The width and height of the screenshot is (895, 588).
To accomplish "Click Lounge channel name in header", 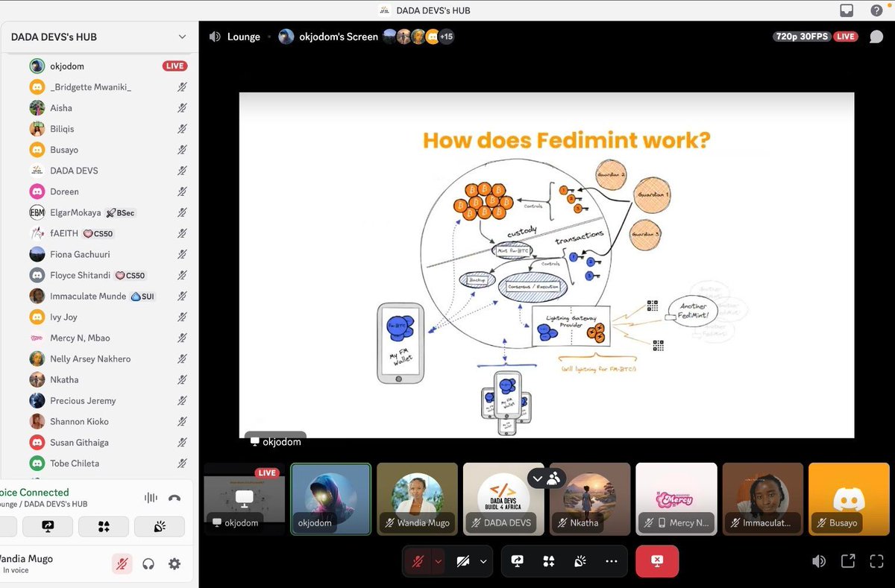I will (x=244, y=37).
